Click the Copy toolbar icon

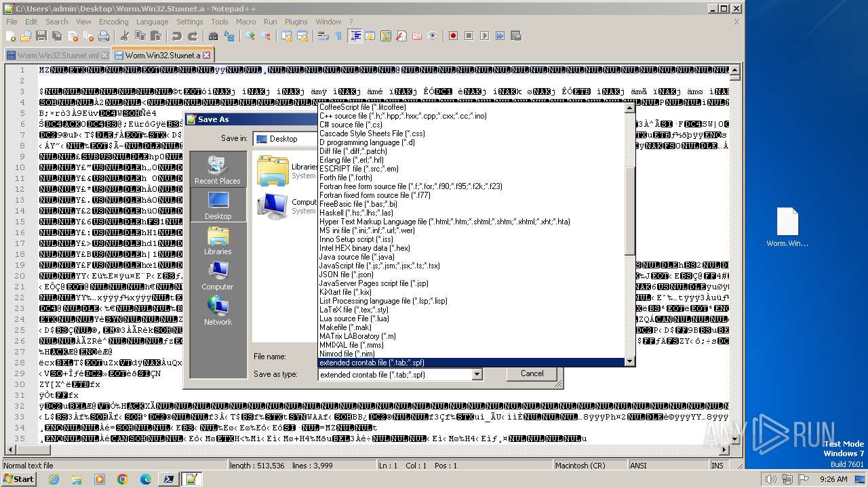140,36
